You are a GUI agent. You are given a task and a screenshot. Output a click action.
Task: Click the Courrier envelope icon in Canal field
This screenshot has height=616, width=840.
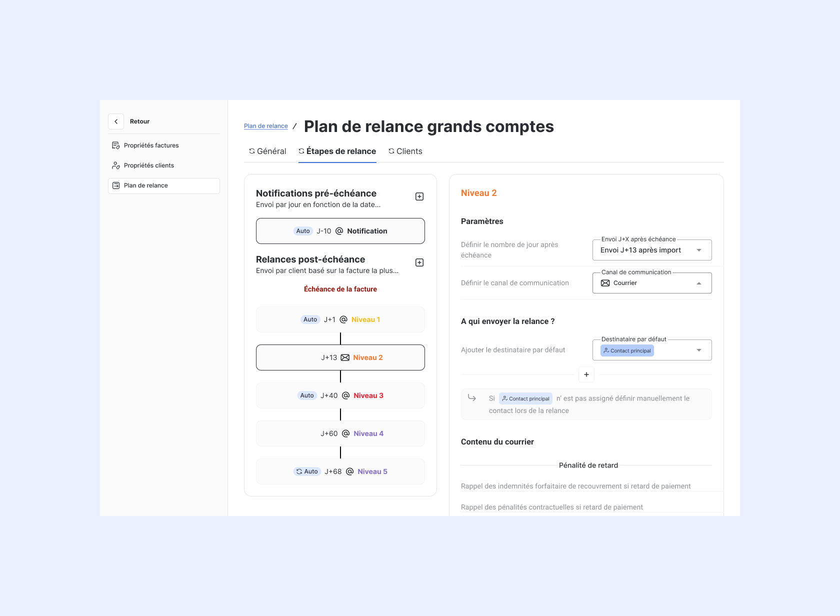(x=605, y=283)
